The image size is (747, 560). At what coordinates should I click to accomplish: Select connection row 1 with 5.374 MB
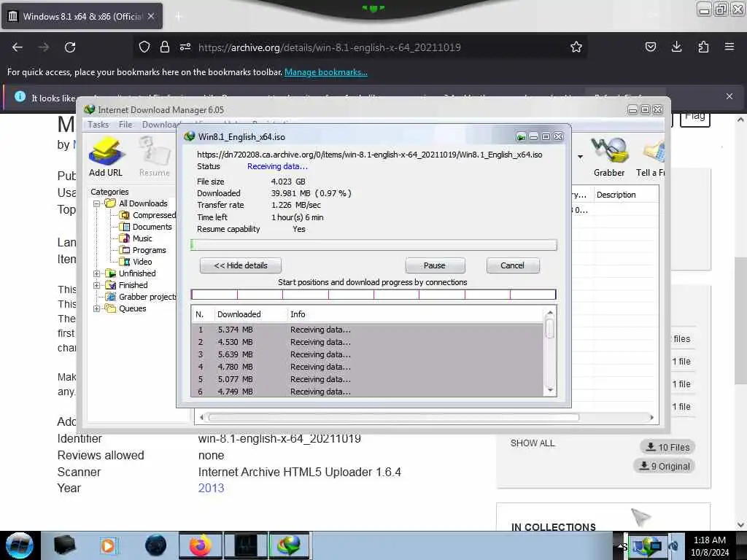pos(368,330)
